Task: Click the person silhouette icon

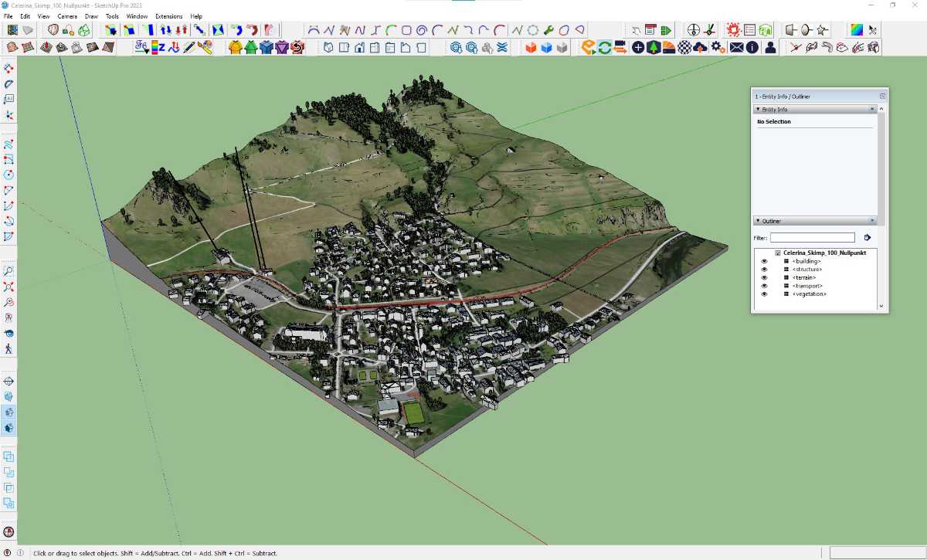Action: click(x=770, y=47)
